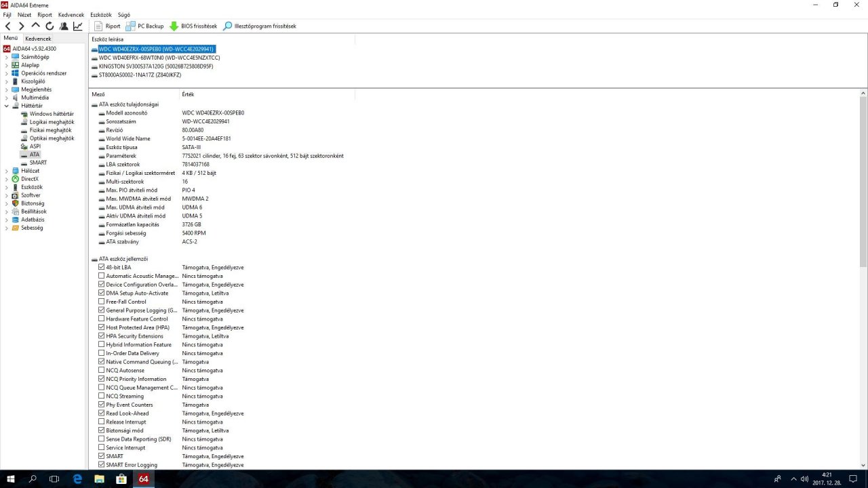Open the Kedvencek menu

tap(71, 14)
